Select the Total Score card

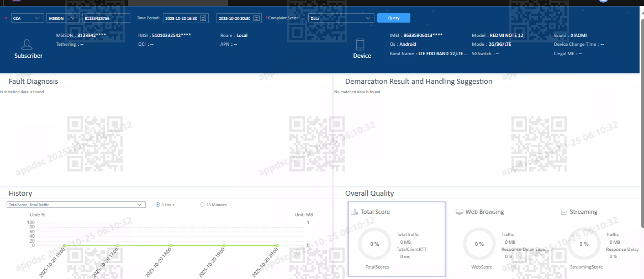[397, 239]
